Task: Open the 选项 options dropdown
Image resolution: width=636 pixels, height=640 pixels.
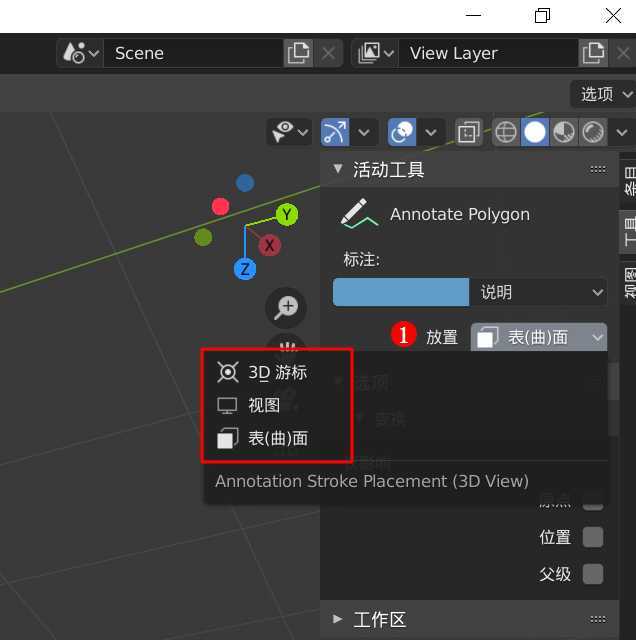Action: pos(605,94)
